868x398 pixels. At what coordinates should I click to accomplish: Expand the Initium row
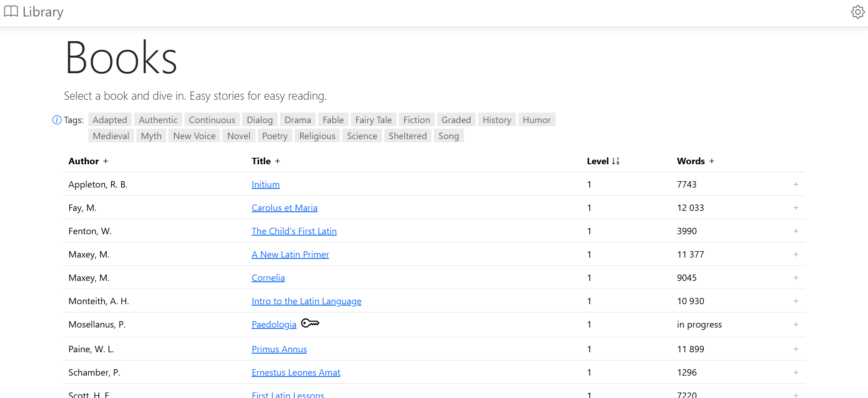click(796, 184)
